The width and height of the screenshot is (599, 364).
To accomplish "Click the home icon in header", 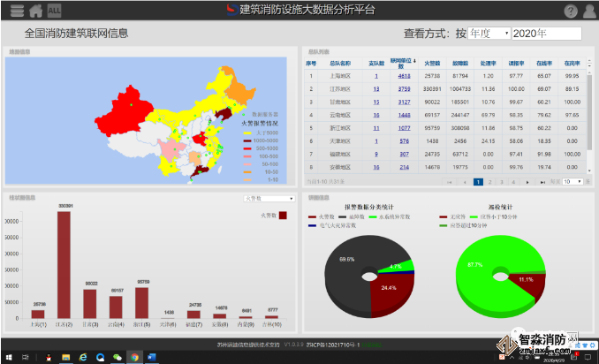I will pyautogui.click(x=35, y=11).
